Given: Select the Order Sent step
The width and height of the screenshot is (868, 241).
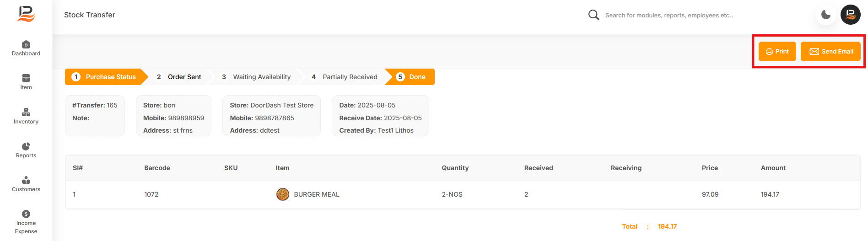Looking at the screenshot, I should (179, 77).
